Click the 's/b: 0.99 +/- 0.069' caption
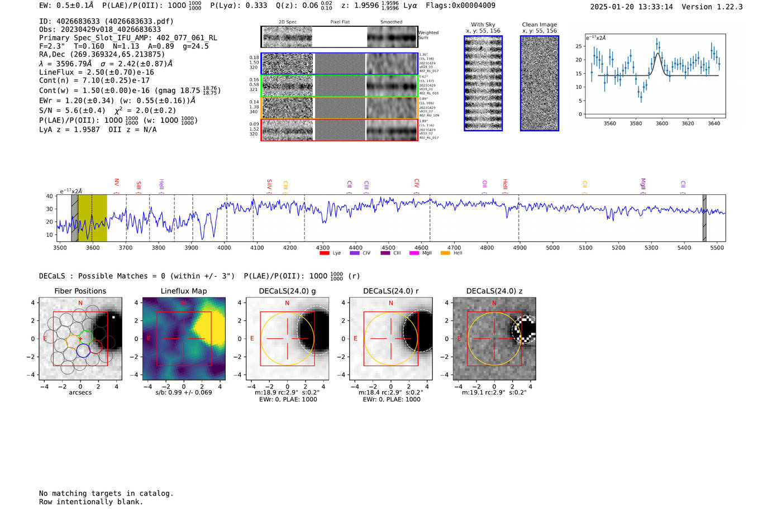Viewport: 782px width, 532px height. click(x=184, y=392)
